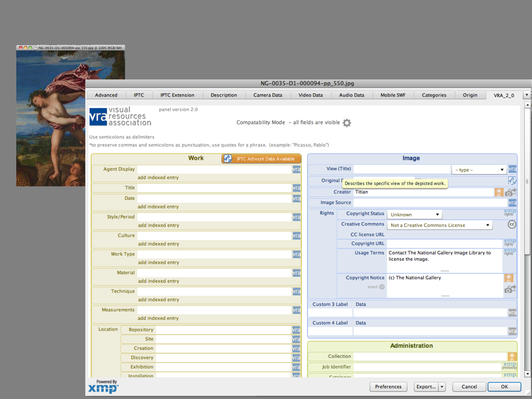Add indexed entry under Agent Display
532x399 pixels.
pyautogui.click(x=158, y=178)
